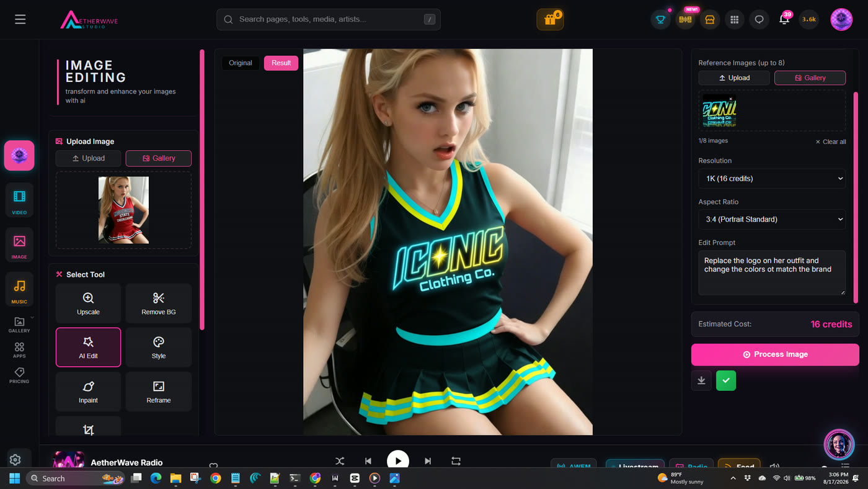Click the Windows taskbar Search box

click(74, 478)
